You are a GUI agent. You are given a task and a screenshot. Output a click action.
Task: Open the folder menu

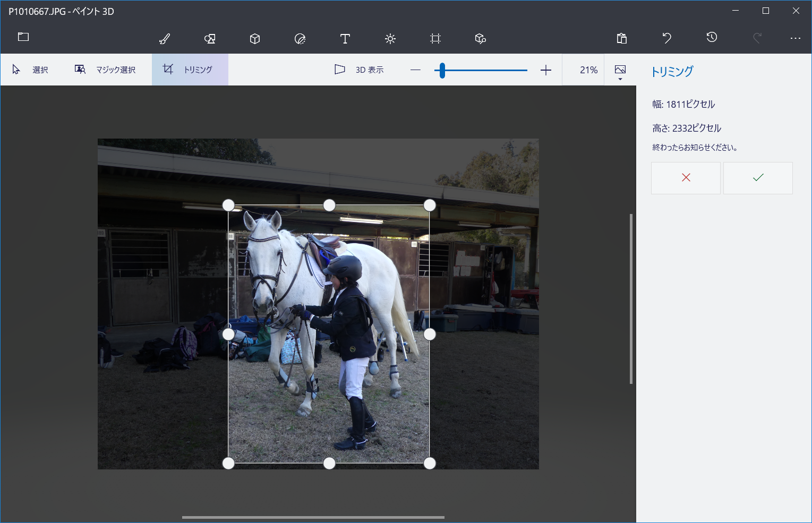point(23,37)
